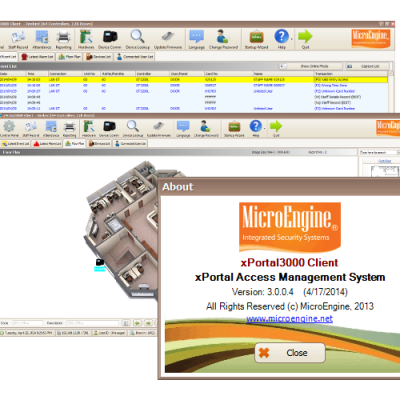Open Staff Record in the top toolbar
The image size is (400, 400).
(x=18, y=40)
